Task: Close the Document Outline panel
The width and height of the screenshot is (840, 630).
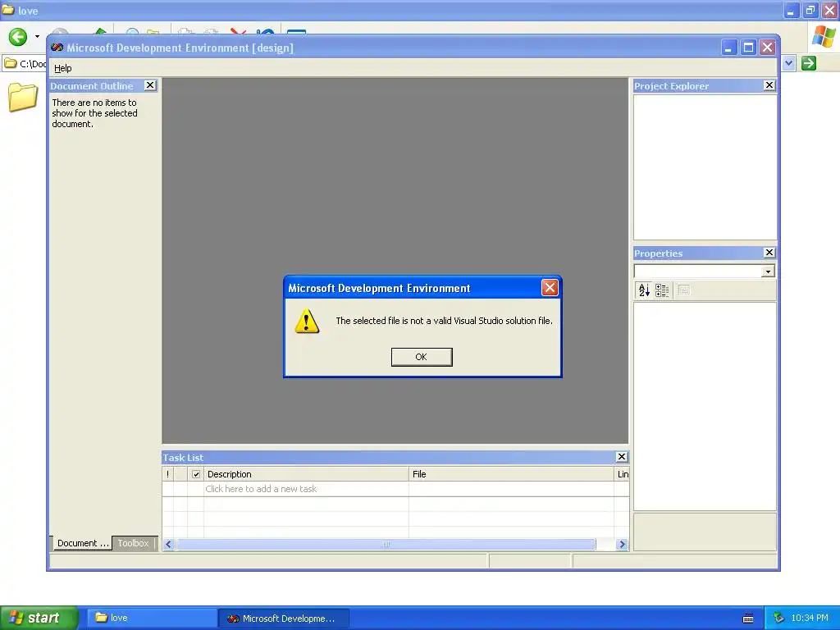Action: pyautogui.click(x=150, y=85)
